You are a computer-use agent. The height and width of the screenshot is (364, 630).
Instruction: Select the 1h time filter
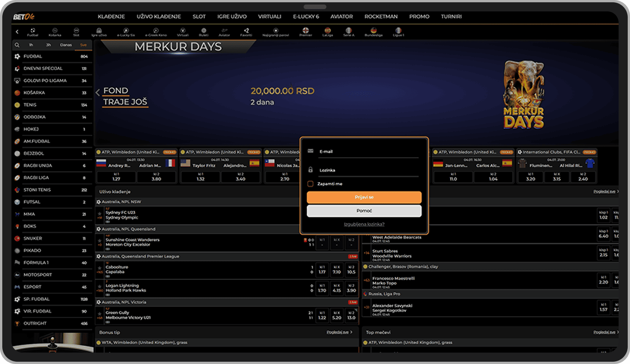pos(31,45)
